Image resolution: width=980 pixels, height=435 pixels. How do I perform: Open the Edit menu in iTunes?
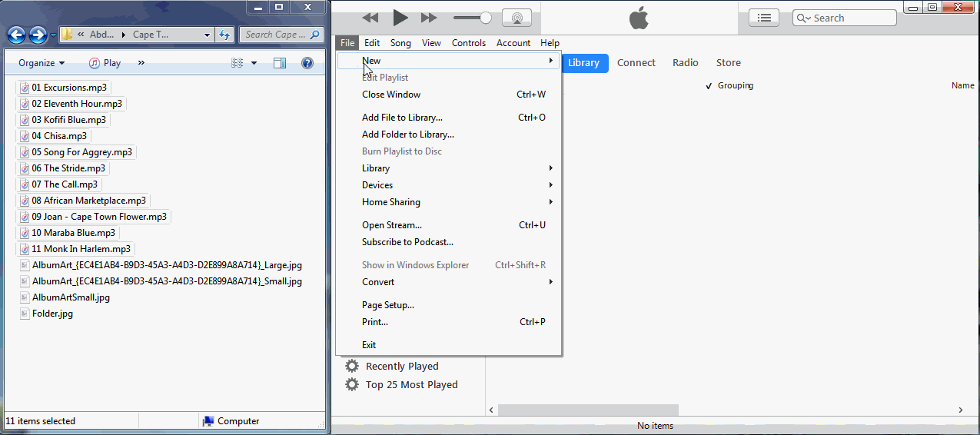372,43
